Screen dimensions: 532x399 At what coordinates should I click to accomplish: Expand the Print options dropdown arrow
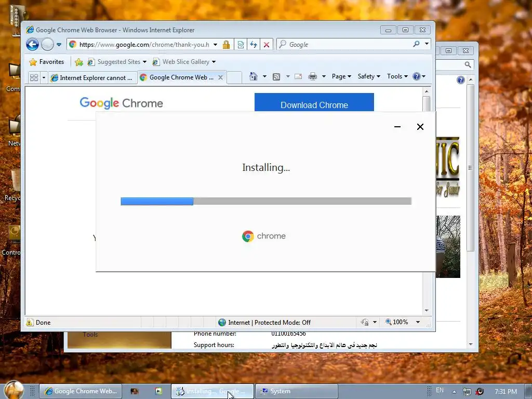pos(324,76)
